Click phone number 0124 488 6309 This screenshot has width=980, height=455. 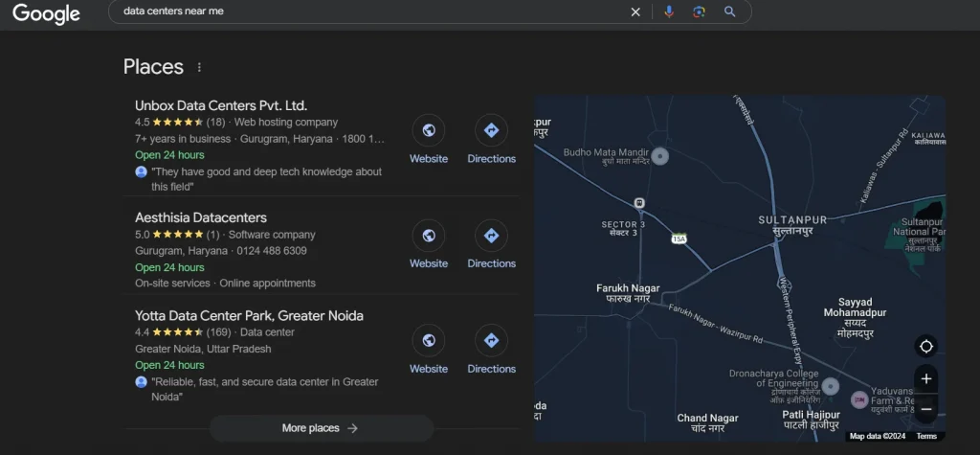coord(272,251)
